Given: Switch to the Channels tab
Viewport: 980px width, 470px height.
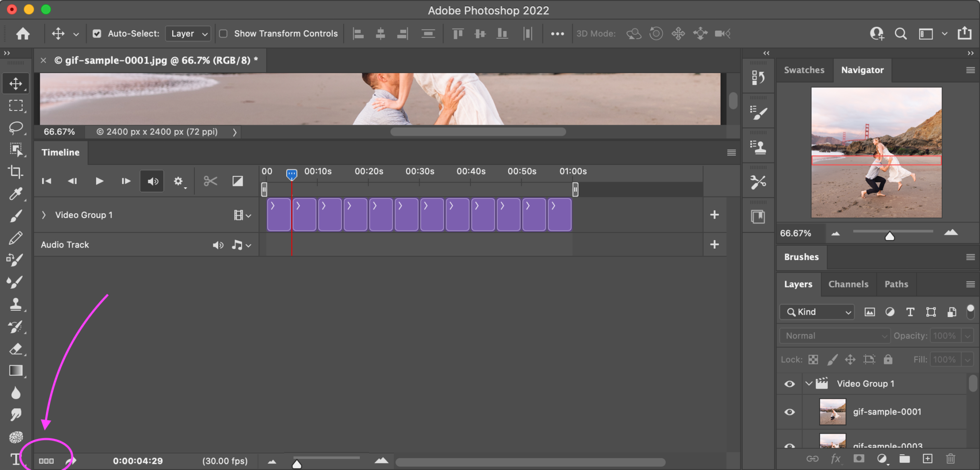Looking at the screenshot, I should (847, 284).
